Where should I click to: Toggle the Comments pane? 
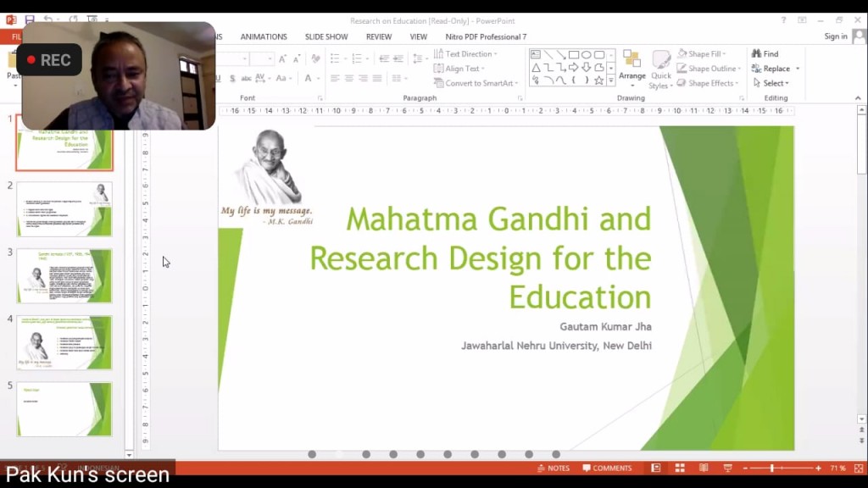(x=606, y=468)
